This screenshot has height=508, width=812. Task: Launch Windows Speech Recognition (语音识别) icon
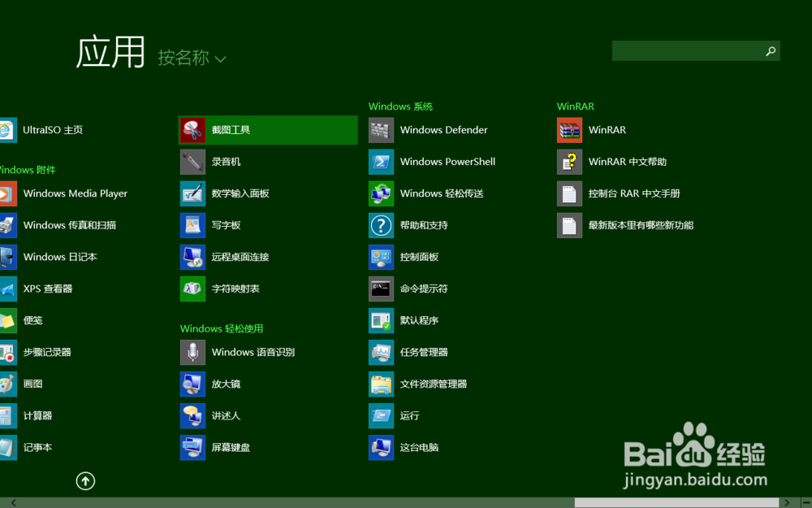[x=192, y=353]
